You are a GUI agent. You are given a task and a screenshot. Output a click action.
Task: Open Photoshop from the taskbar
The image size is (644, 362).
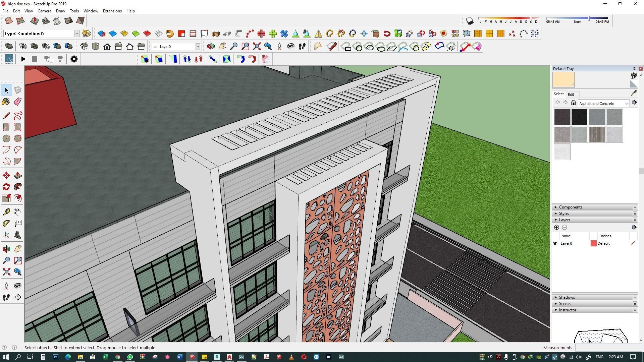point(55,357)
